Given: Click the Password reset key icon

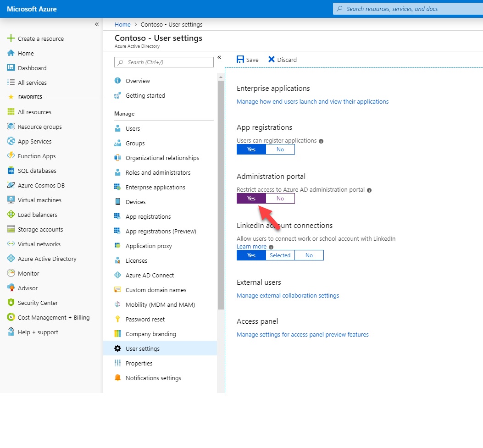Looking at the screenshot, I should [x=118, y=319].
